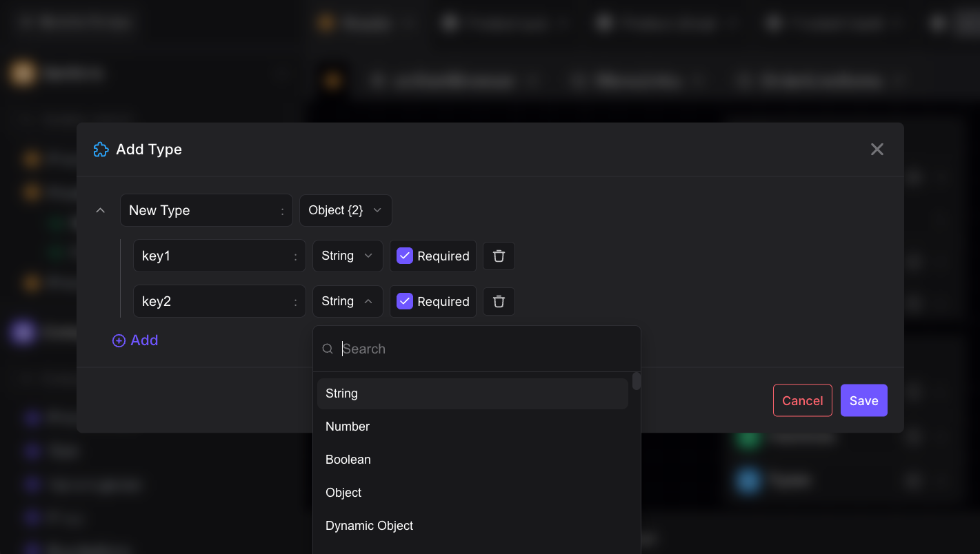Cancel the Add Type dialog
980x554 pixels.
(803, 400)
